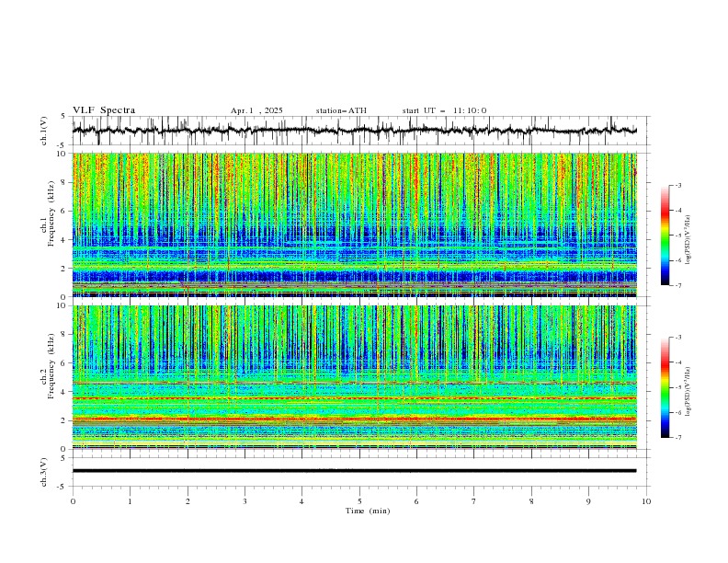Click the ch.1 Frequency (kHz) axis label

48,214
